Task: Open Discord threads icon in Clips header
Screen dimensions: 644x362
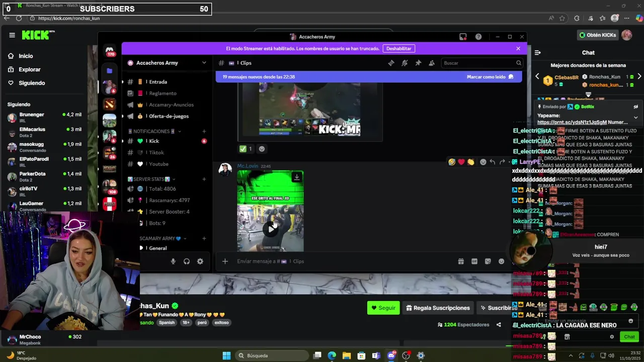Action: (x=391, y=63)
